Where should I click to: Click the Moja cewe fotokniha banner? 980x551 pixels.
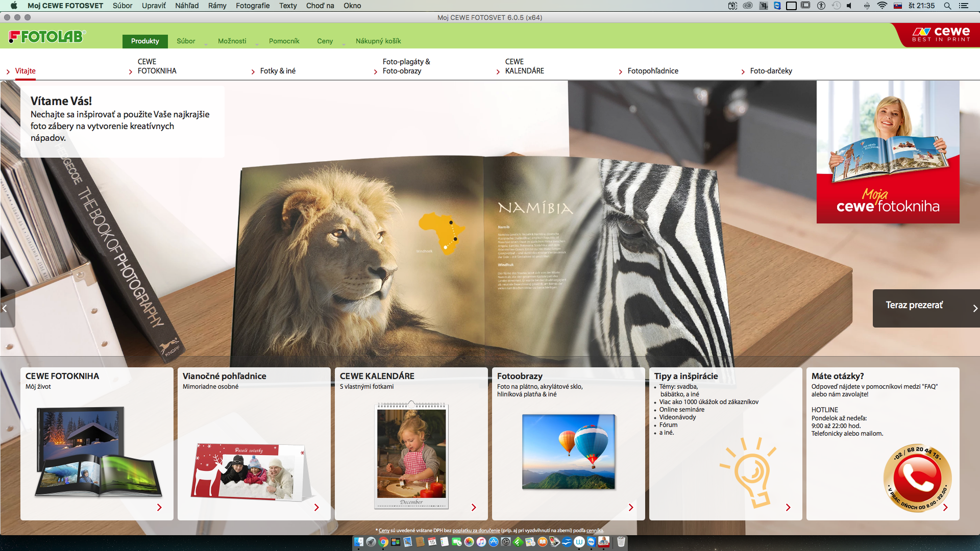coord(888,152)
